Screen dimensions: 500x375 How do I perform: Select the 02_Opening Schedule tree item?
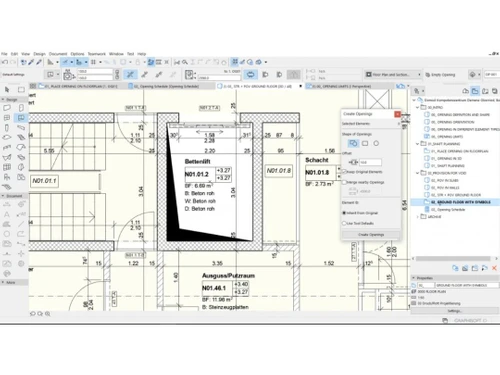click(448, 210)
